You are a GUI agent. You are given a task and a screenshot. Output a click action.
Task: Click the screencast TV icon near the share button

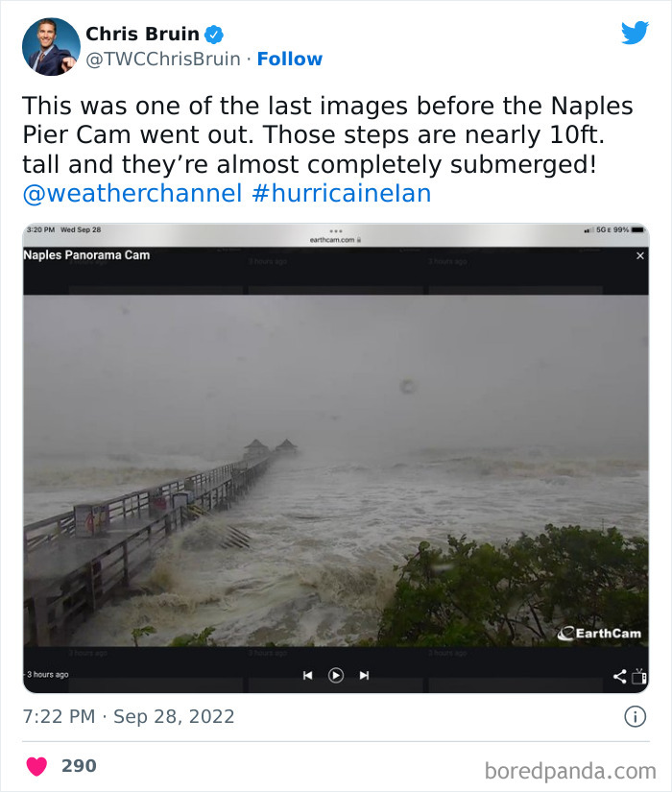point(637,679)
